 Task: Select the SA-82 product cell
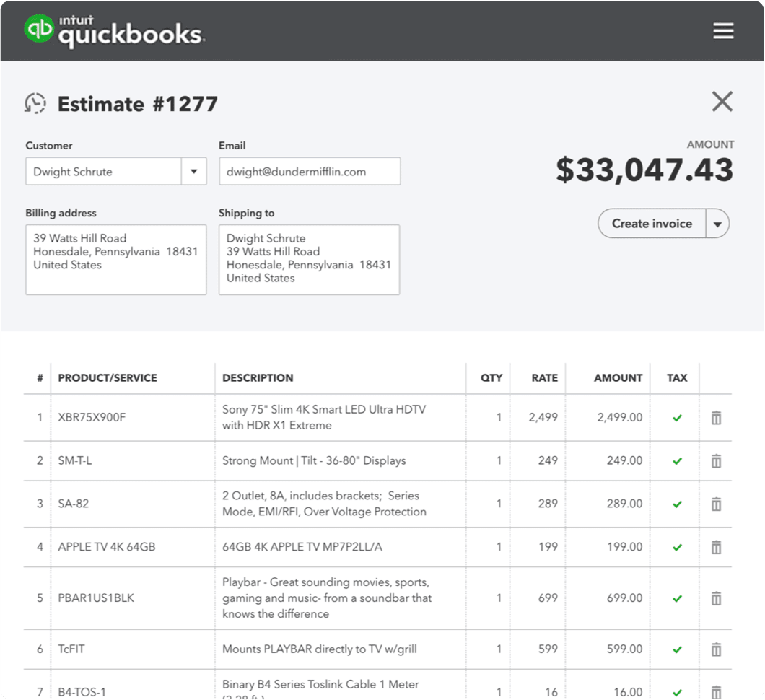(x=133, y=504)
